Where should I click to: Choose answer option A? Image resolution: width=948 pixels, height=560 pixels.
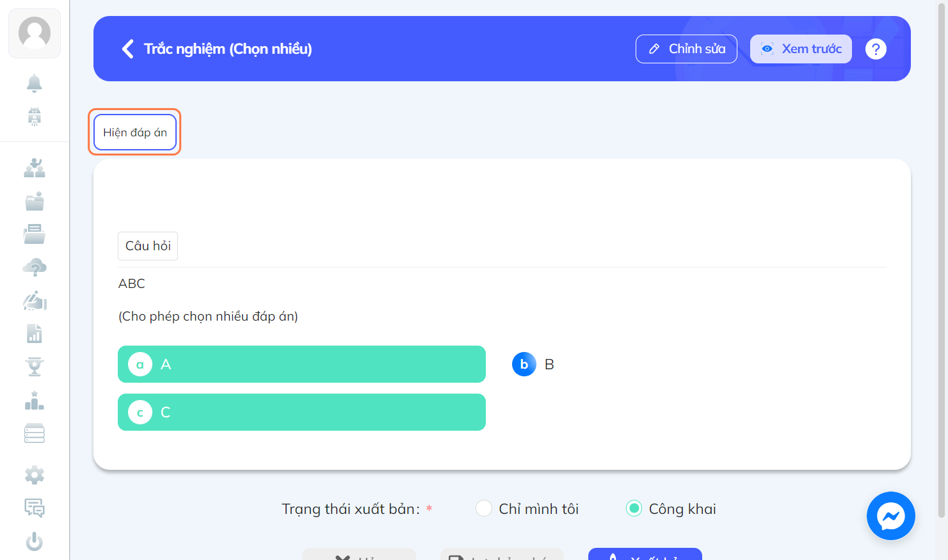[301, 364]
